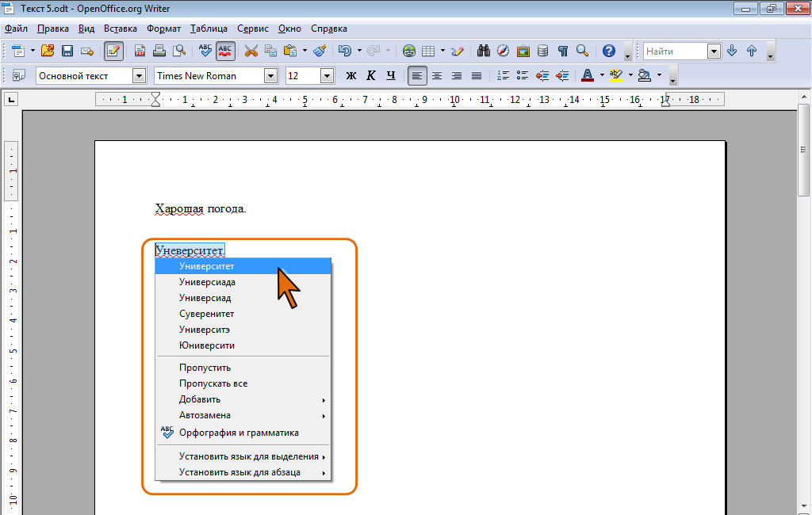This screenshot has width=812, height=515.
Task: Decrease the paragraph indent
Action: (542, 75)
